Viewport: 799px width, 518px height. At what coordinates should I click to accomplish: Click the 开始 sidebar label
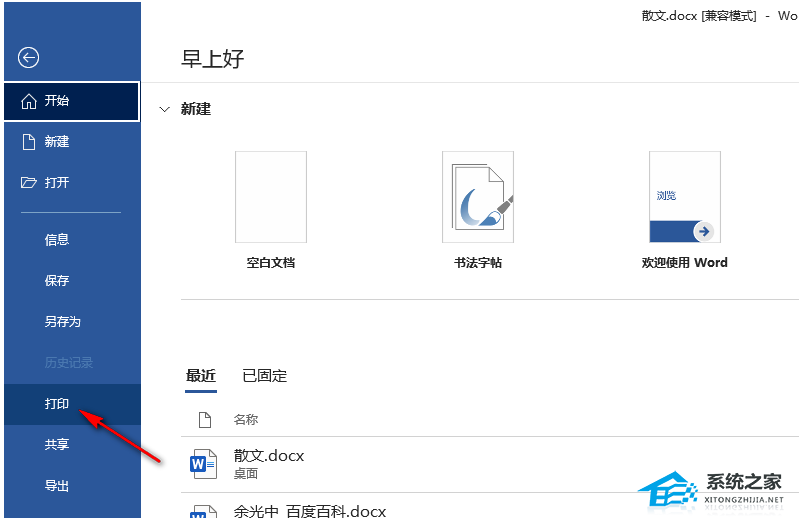coord(57,101)
